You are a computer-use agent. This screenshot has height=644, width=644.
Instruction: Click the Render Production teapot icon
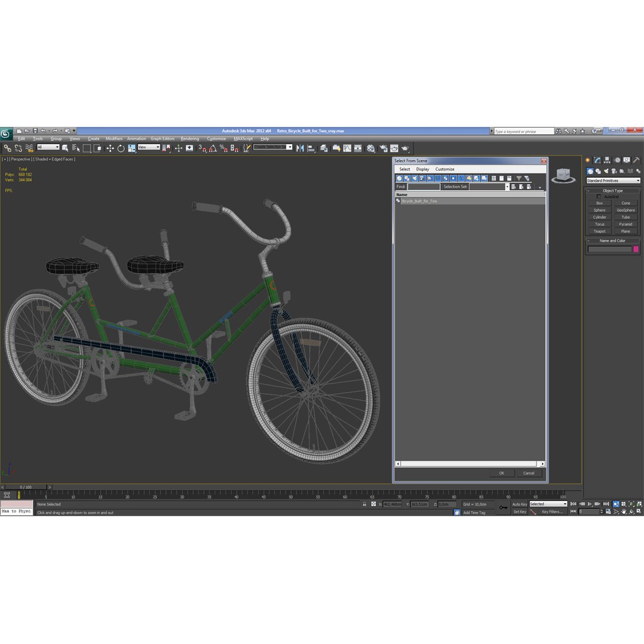[x=405, y=148]
